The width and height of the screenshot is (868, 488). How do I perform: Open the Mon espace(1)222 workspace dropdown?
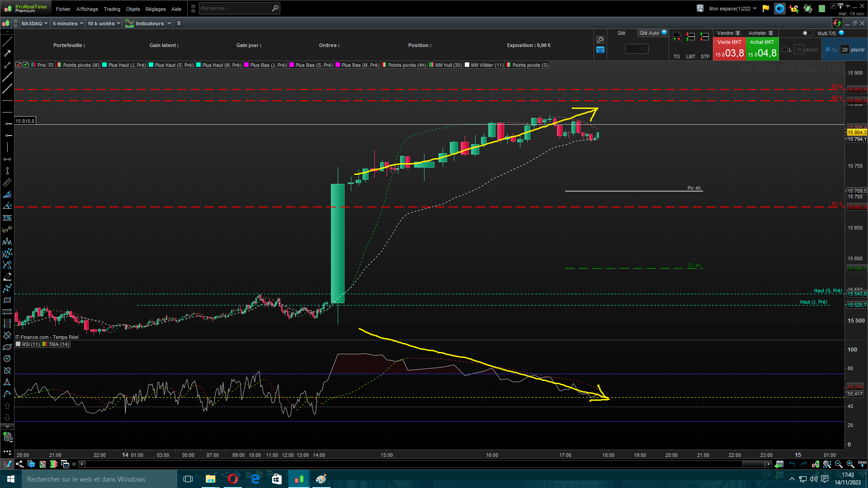732,9
